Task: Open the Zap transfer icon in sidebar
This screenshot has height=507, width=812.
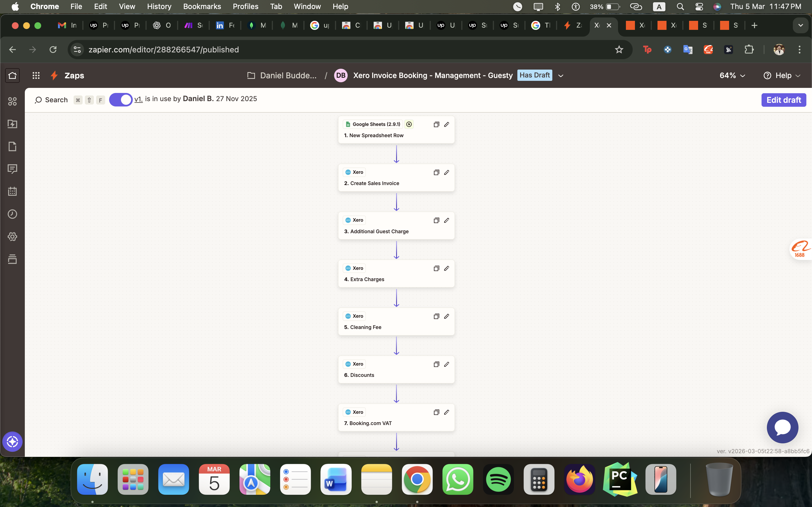Action: tap(12, 124)
